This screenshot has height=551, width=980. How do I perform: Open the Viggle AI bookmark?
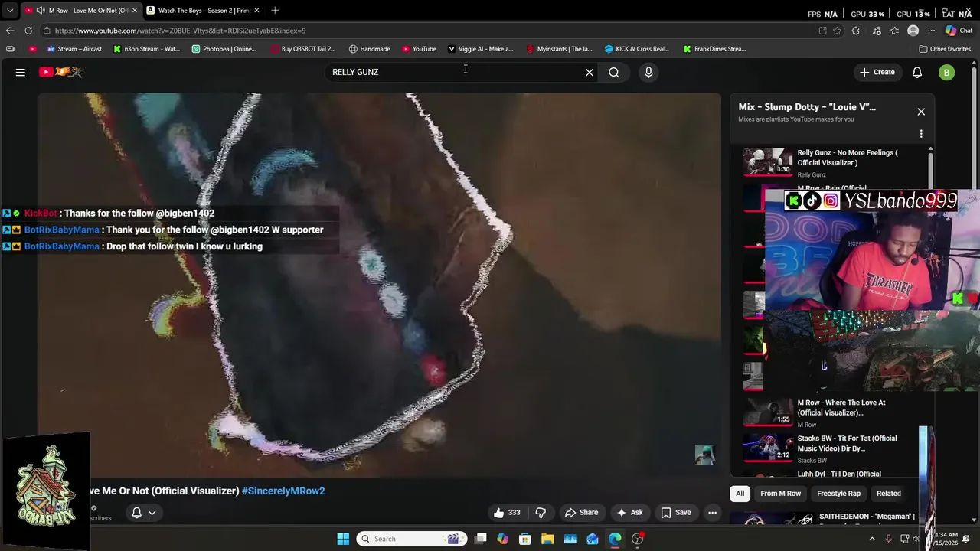pyautogui.click(x=480, y=49)
